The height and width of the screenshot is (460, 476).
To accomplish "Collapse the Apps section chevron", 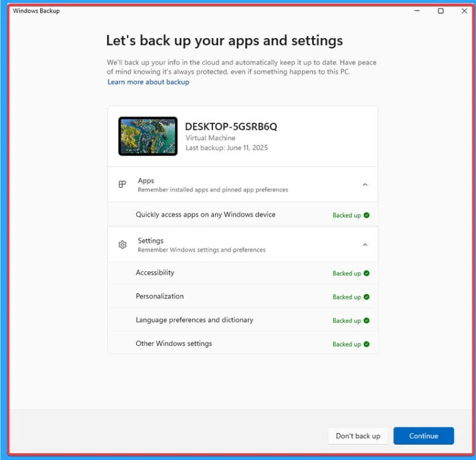I will pyautogui.click(x=365, y=184).
